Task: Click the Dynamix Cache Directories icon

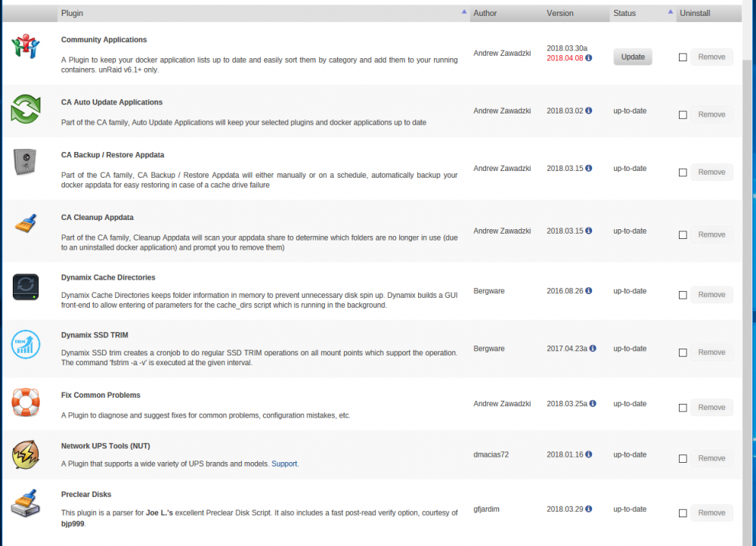Action: click(x=26, y=287)
